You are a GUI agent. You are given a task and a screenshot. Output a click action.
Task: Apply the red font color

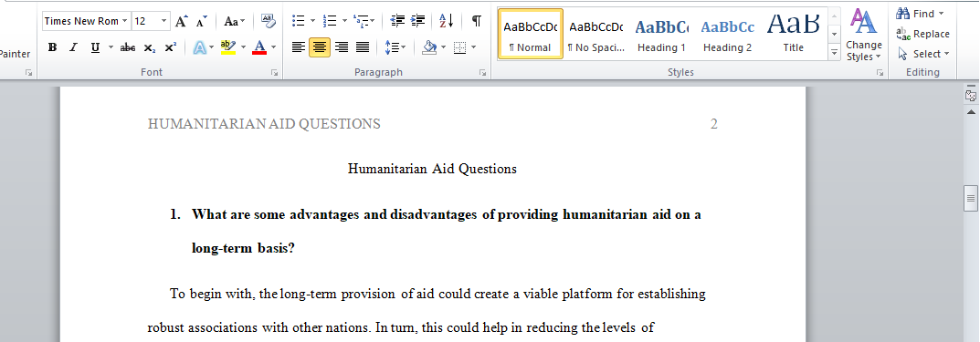[259, 47]
